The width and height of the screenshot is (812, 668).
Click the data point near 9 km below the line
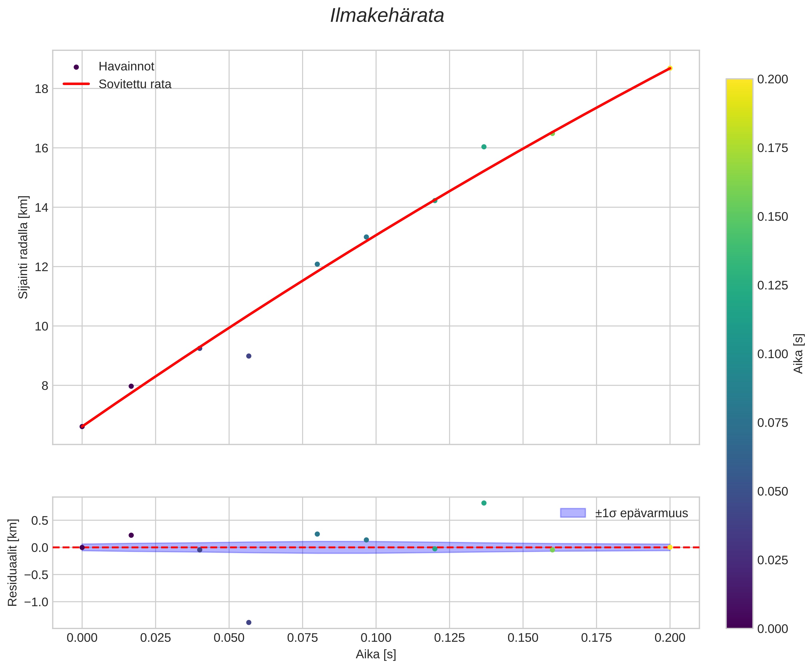click(x=249, y=356)
